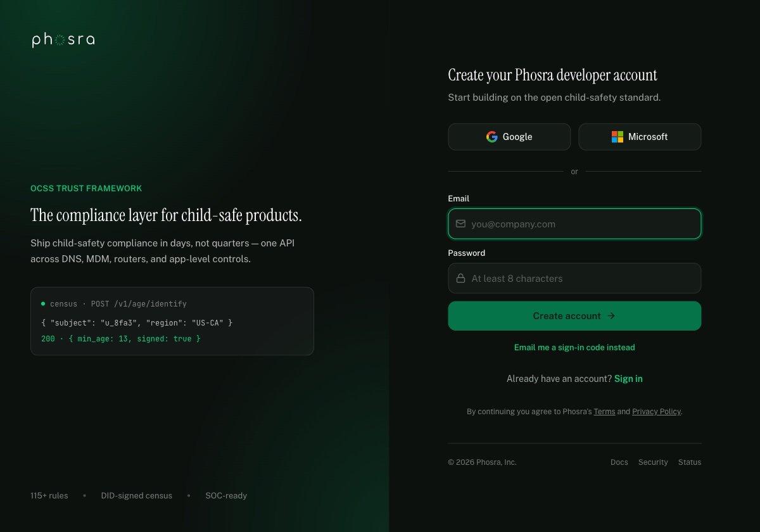The image size is (760, 532).
Task: Open the Terms link
Action: point(604,412)
